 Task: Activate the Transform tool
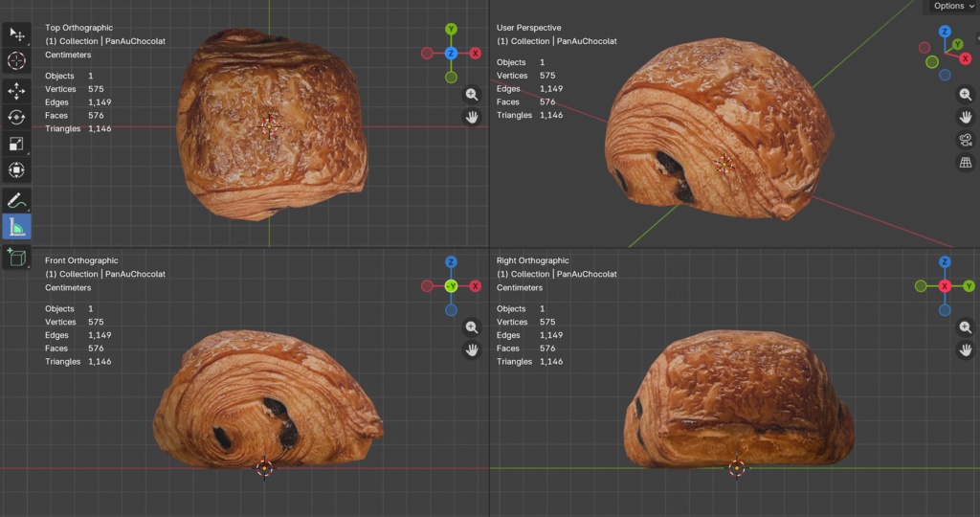(16, 170)
